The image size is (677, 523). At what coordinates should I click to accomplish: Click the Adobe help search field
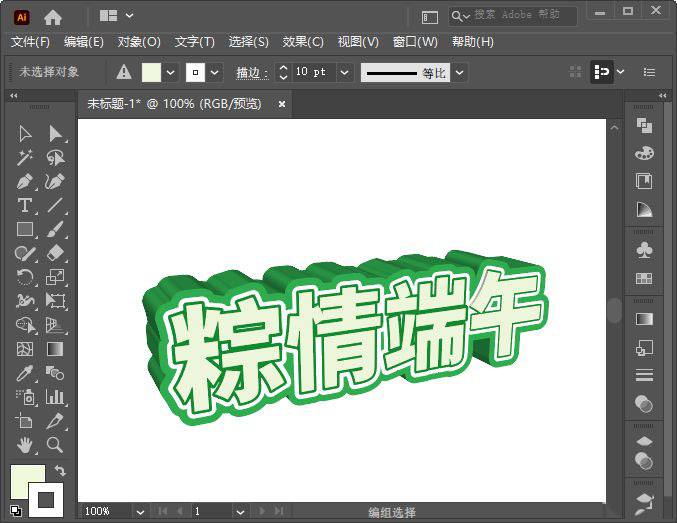[x=512, y=16]
